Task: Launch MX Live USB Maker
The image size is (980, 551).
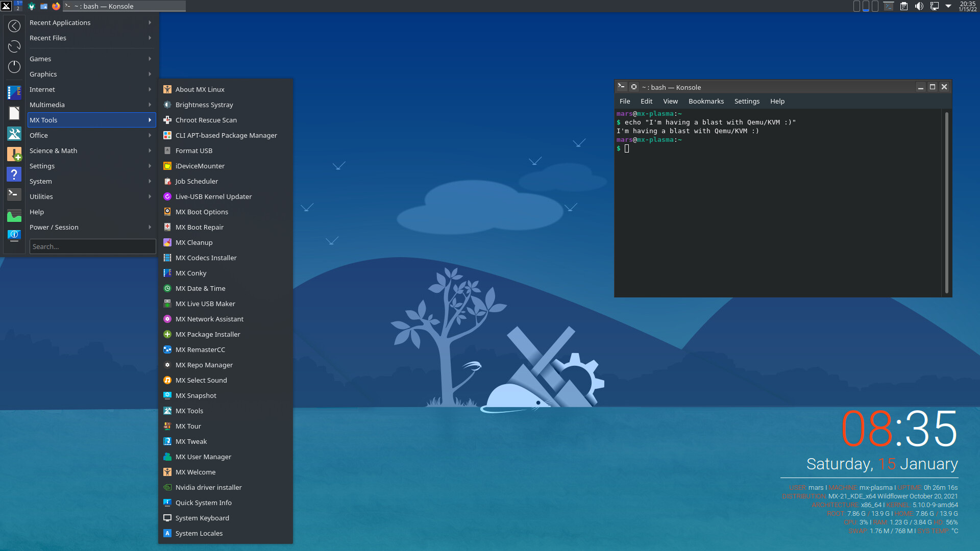Action: pos(225,304)
